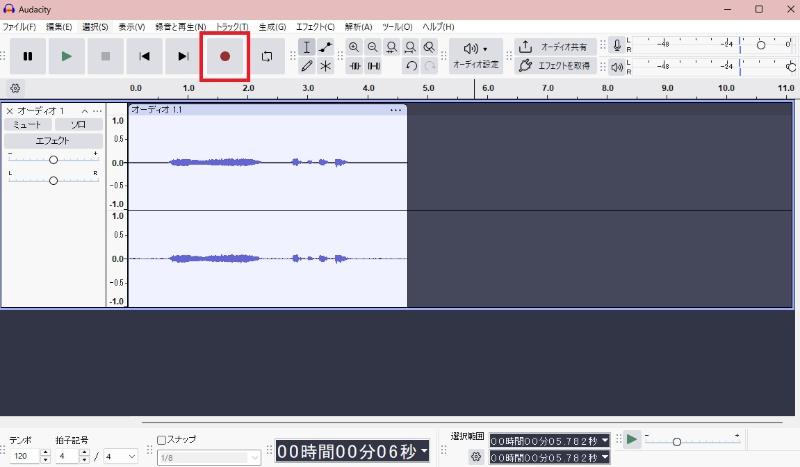This screenshot has height=467, width=800.
Task: Open the エフェクト(C) menu
Action: pyautogui.click(x=315, y=27)
